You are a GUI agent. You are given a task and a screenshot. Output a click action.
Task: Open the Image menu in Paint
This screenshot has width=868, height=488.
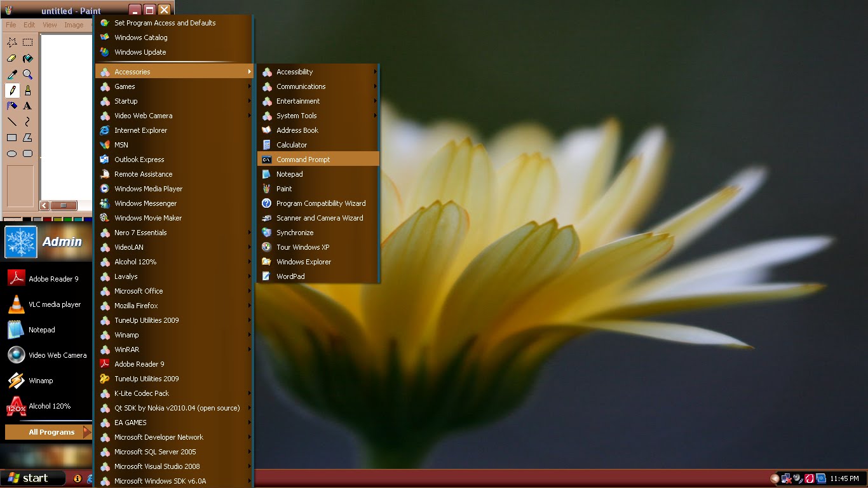coord(74,25)
